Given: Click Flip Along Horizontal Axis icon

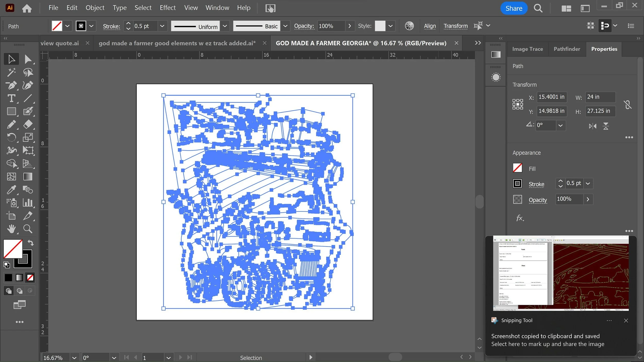Looking at the screenshot, I should pyautogui.click(x=592, y=126).
